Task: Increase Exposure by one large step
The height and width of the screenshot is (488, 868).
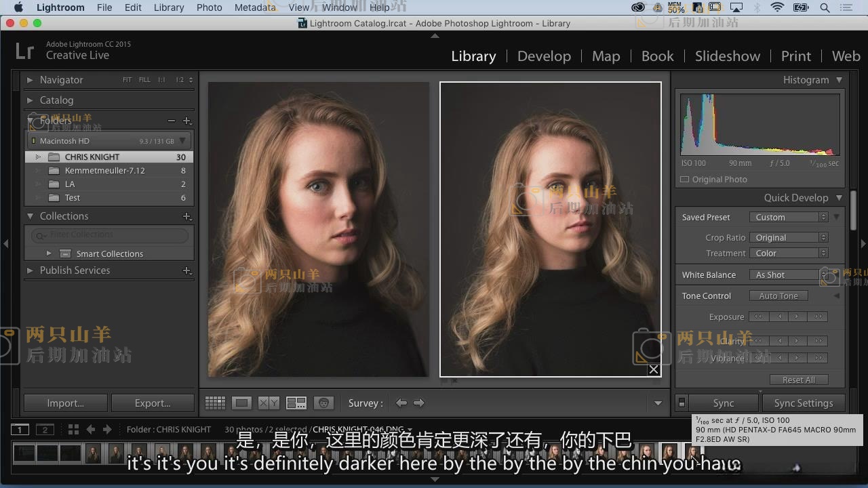Action: [x=818, y=317]
